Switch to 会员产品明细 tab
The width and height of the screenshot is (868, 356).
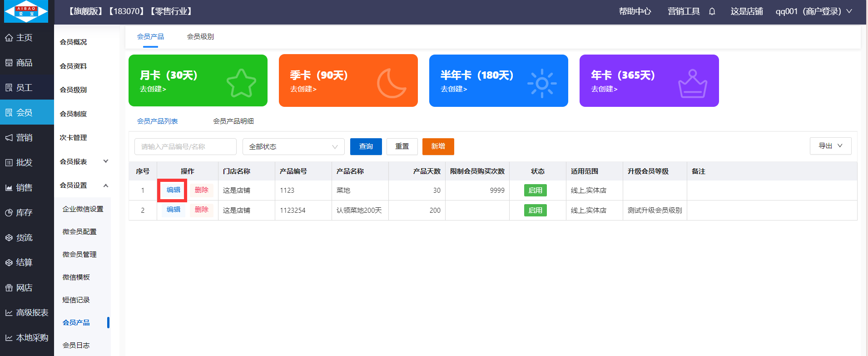coord(233,121)
